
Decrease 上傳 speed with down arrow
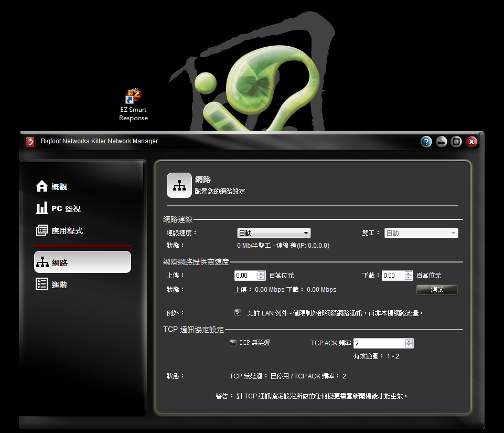(261, 278)
